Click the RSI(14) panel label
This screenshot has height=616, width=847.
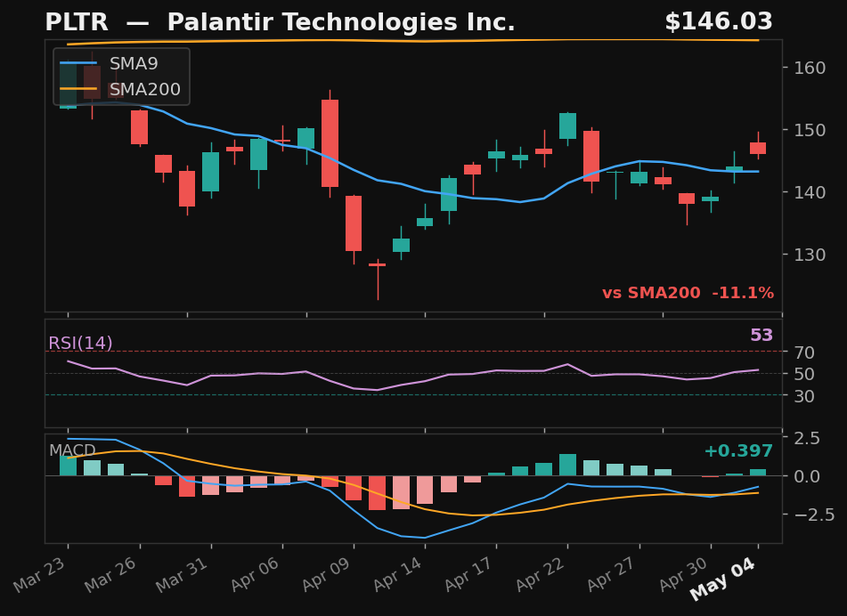[x=80, y=344]
